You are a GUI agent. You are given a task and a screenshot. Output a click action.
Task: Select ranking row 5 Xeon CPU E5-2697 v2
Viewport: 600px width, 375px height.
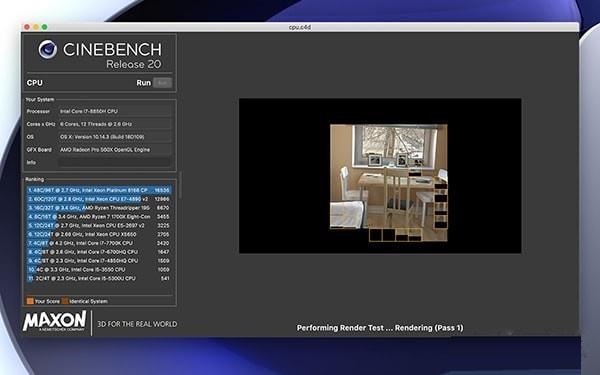(99, 225)
